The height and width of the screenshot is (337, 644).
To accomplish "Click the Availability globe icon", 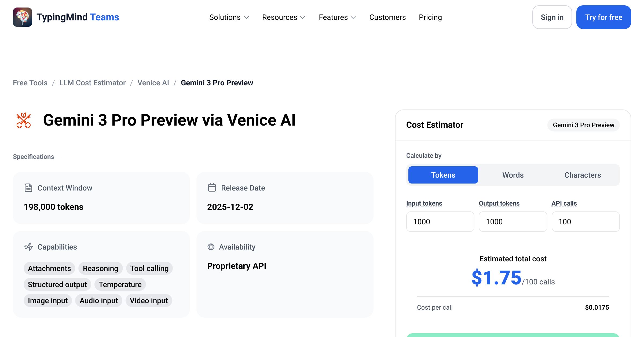I will coord(211,247).
